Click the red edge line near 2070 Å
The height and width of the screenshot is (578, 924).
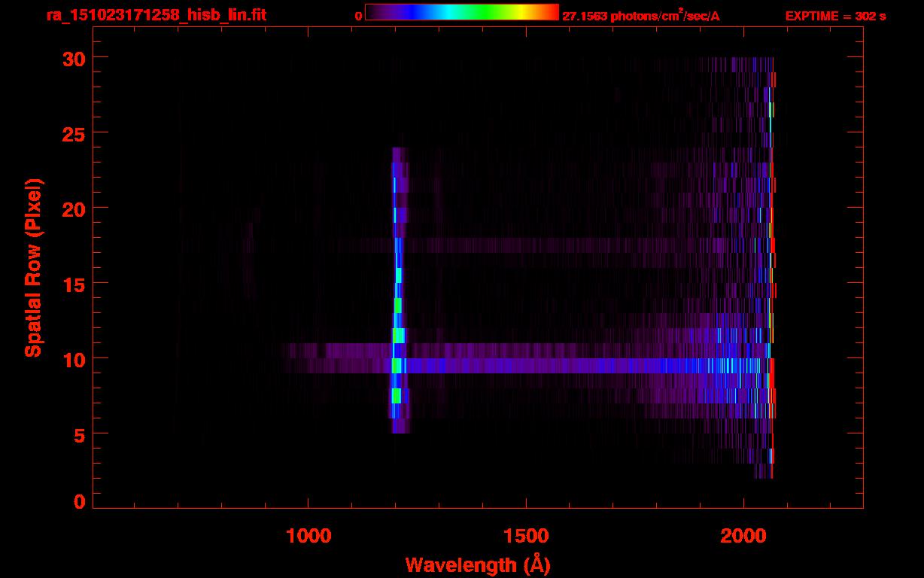[773, 267]
